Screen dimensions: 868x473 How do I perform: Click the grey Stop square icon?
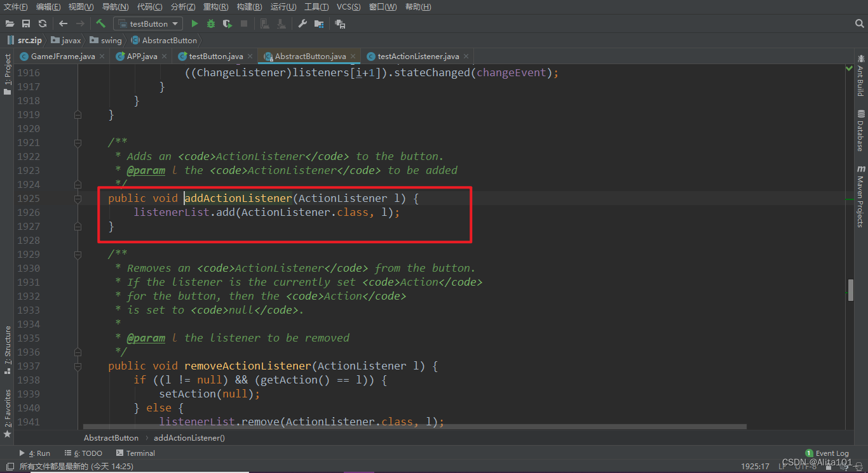point(244,23)
